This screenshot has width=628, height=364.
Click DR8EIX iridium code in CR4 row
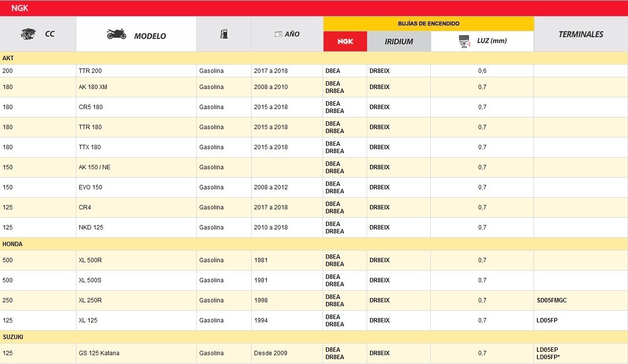(380, 207)
